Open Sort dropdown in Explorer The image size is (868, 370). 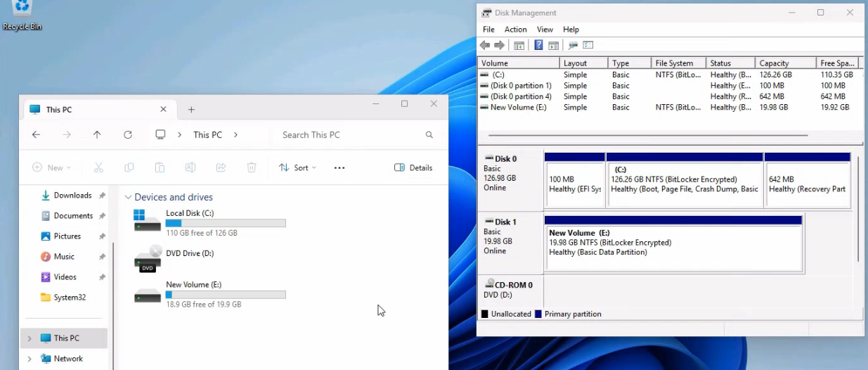[x=297, y=167]
